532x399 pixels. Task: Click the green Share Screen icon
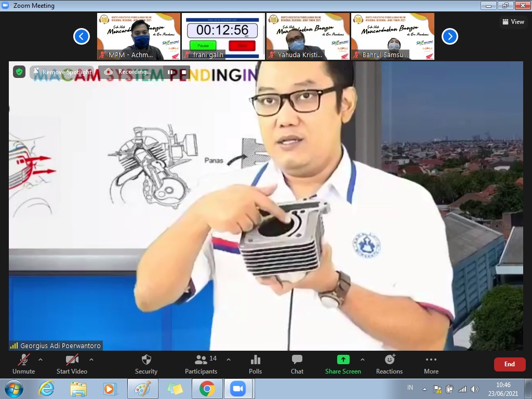[343, 360]
